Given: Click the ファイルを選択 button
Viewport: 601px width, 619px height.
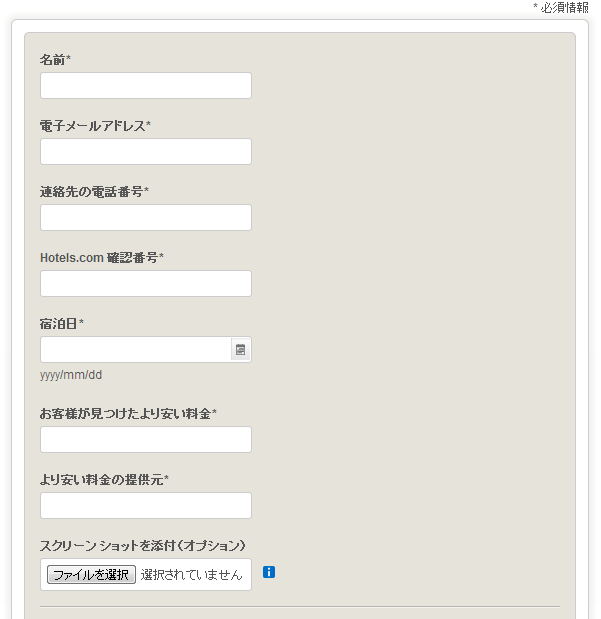Looking at the screenshot, I should [91, 574].
